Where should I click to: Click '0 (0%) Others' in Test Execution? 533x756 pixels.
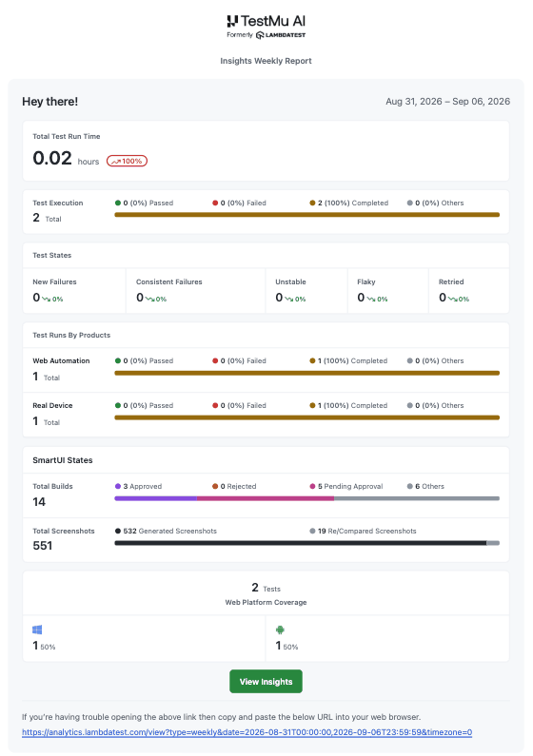440,203
